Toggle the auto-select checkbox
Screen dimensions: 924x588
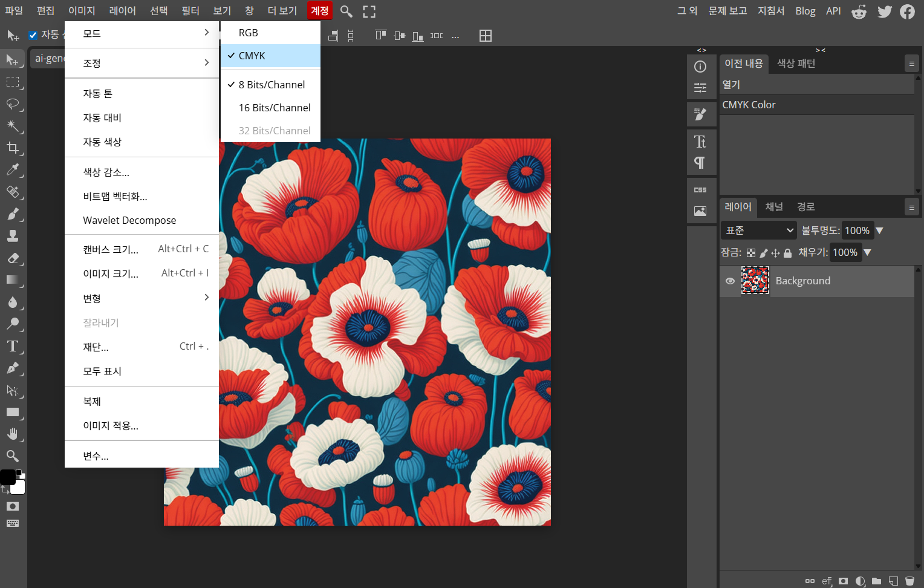point(33,35)
